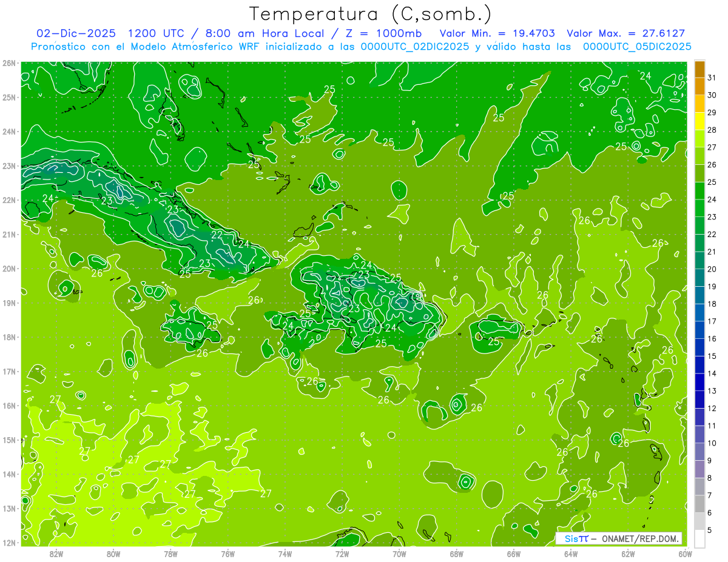The image size is (728, 562).
Task: Click the '28' value on the color legend
Action: click(712, 130)
